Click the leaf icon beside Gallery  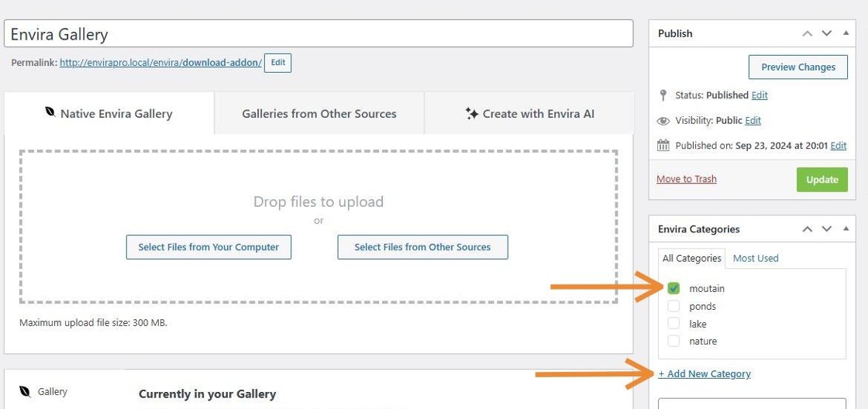tap(25, 391)
